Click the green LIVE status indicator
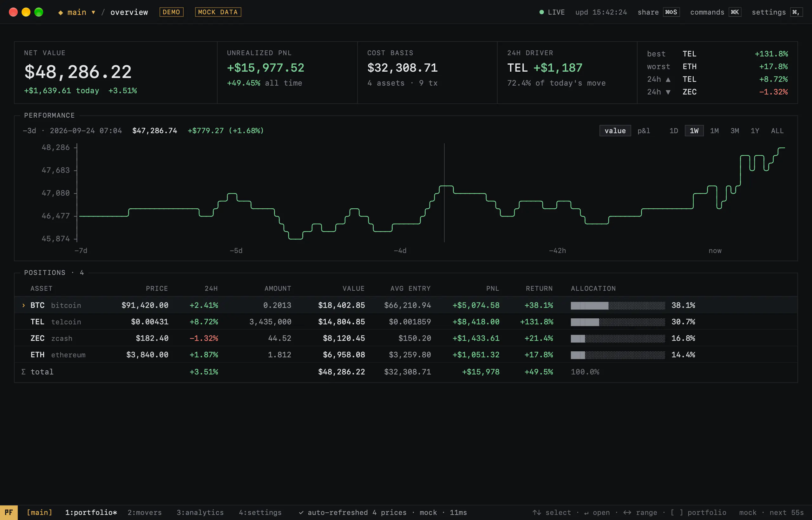This screenshot has width=812, height=520. click(541, 12)
